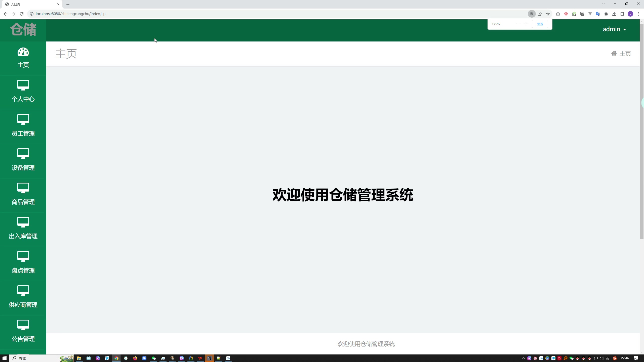Toggle the browser side panel icon
The width and height of the screenshot is (644, 362).
622,14
